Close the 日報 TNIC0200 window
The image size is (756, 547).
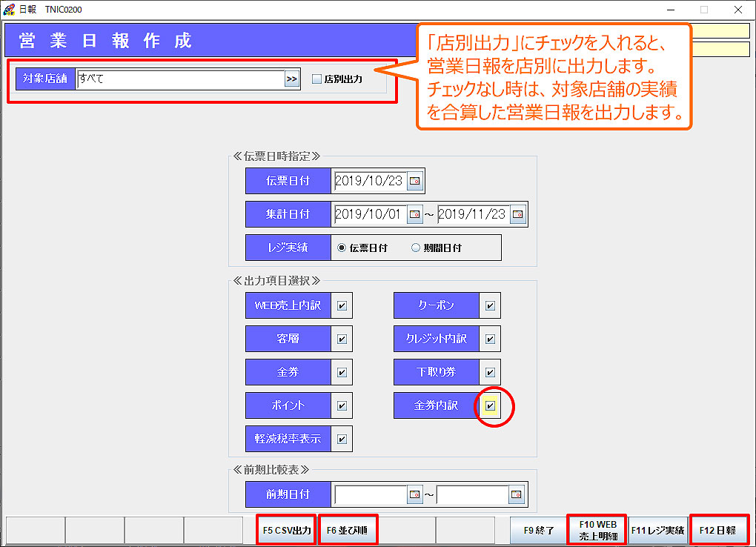click(x=737, y=10)
